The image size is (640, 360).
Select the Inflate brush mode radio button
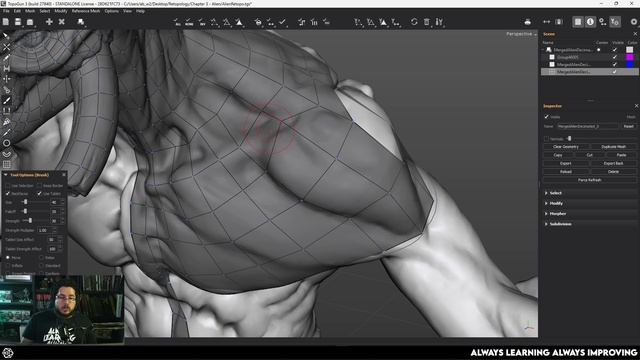pyautogui.click(x=8, y=266)
